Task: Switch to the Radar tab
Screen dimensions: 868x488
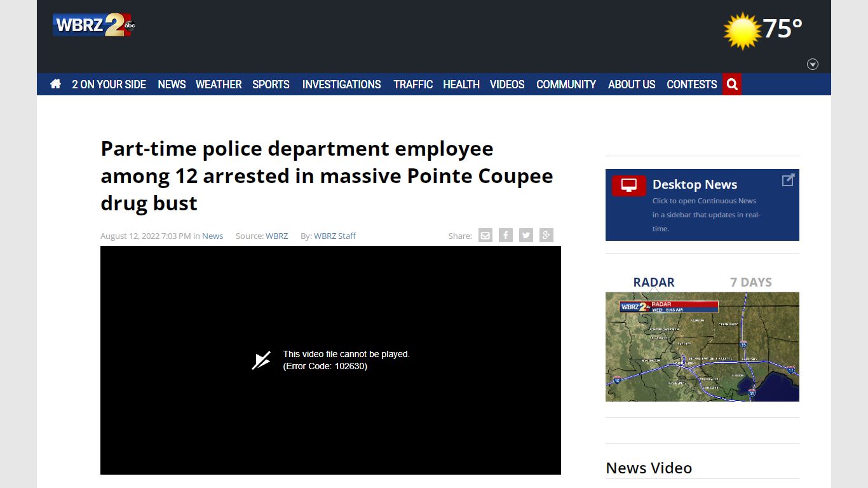Action: (x=654, y=282)
